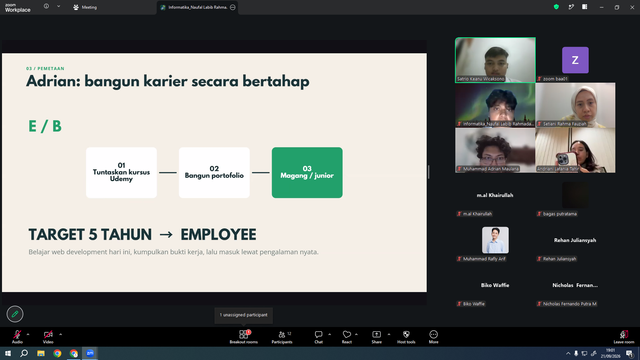Open the Windows Start menu
The width and height of the screenshot is (640, 360).
coord(8,353)
